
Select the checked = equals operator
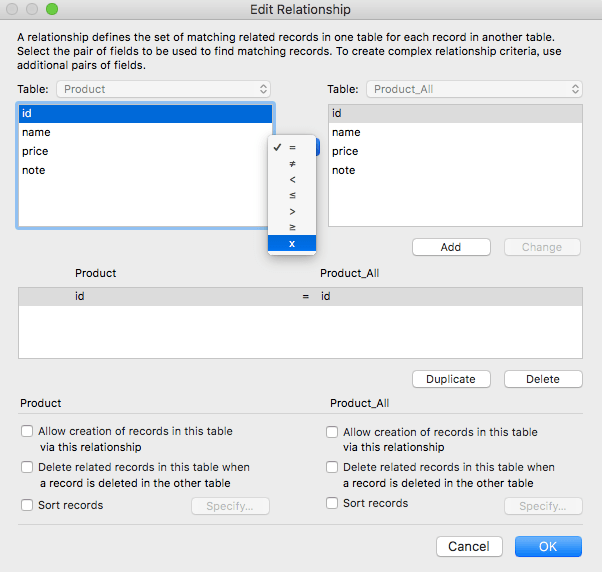pos(292,147)
